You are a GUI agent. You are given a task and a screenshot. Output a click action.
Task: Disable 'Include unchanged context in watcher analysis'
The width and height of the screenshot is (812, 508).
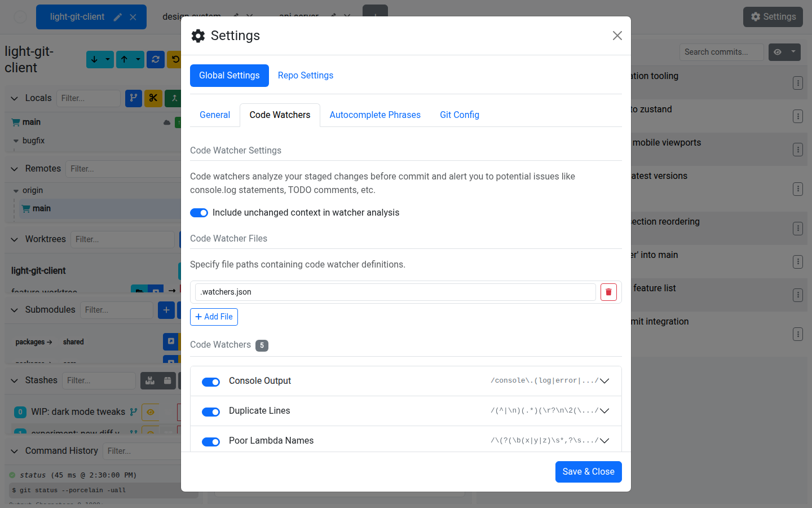pos(199,213)
